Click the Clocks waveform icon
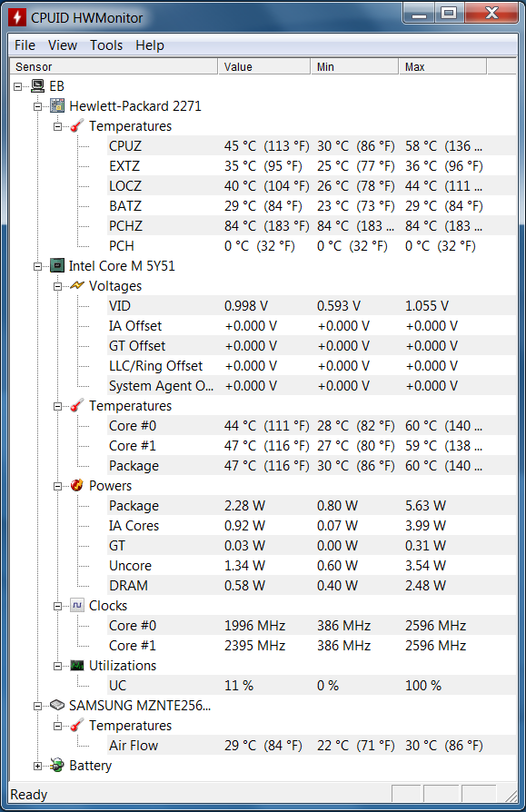Viewport: 526px width, 812px height. click(76, 606)
